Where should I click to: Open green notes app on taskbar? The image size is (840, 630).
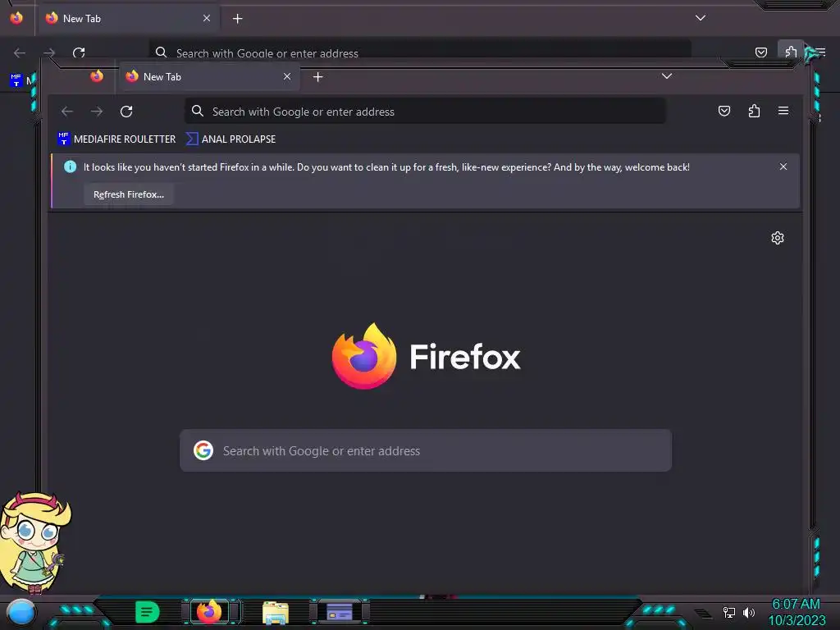[x=148, y=612]
